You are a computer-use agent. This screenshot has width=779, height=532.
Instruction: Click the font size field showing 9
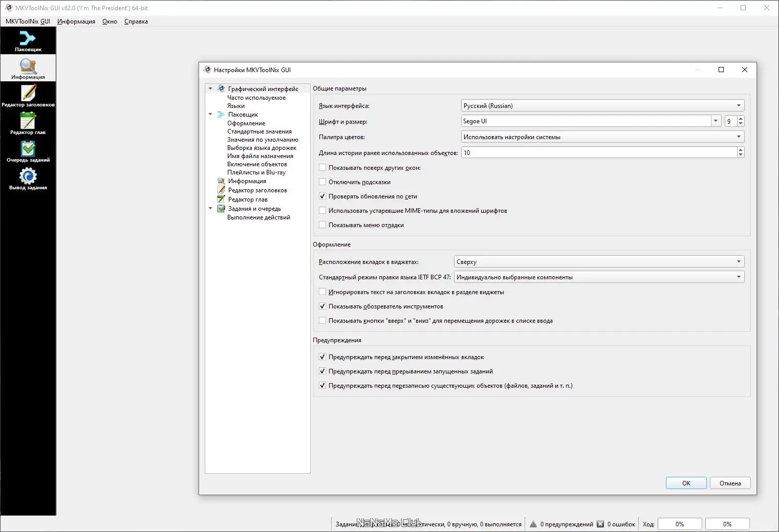tap(731, 121)
